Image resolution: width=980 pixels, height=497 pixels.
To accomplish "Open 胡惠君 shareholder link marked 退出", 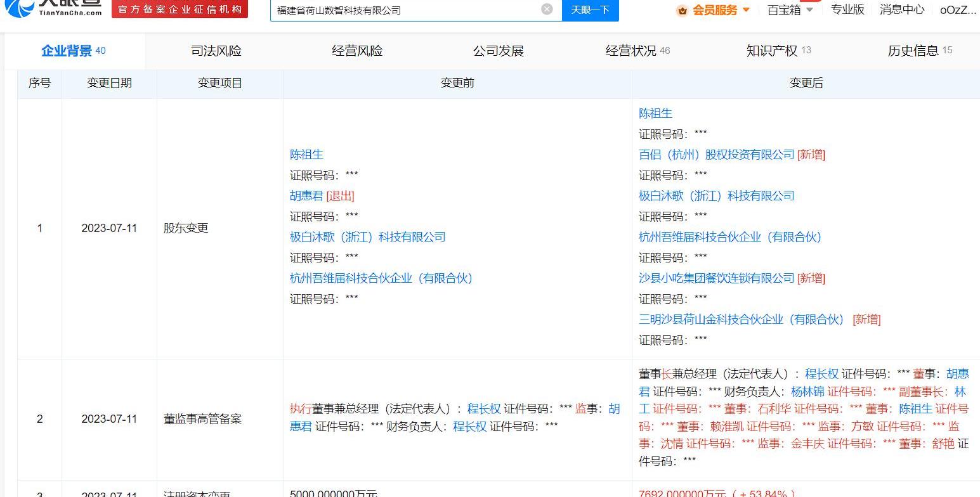I will pos(306,196).
